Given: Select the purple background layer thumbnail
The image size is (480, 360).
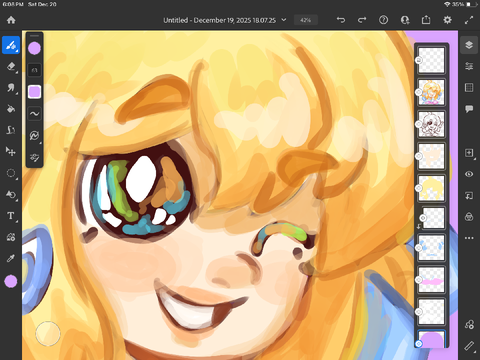Looking at the screenshot, I should (x=431, y=339).
